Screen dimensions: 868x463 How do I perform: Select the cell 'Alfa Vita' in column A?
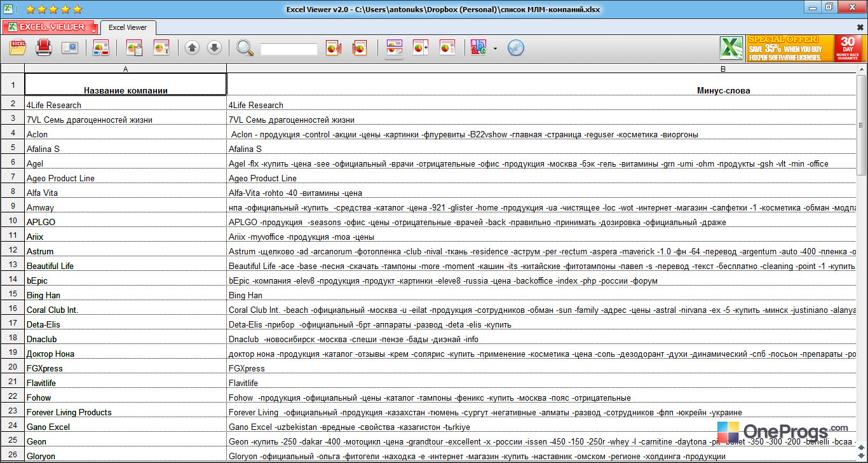click(125, 191)
